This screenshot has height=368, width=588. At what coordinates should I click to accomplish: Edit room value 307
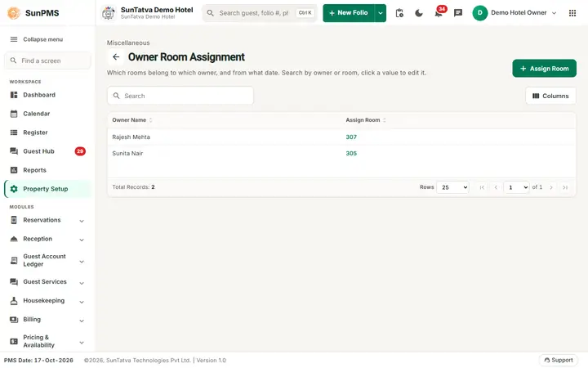pos(351,137)
